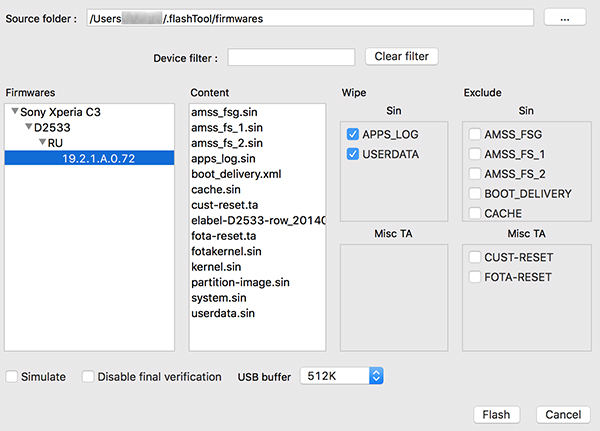600x431 pixels.
Task: Collapse the D2533 tree node
Action: [29, 127]
